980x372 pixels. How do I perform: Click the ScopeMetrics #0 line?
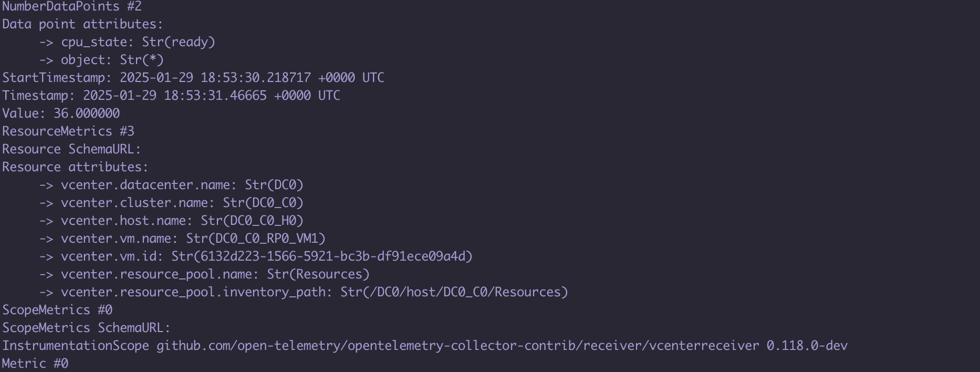coord(57,310)
